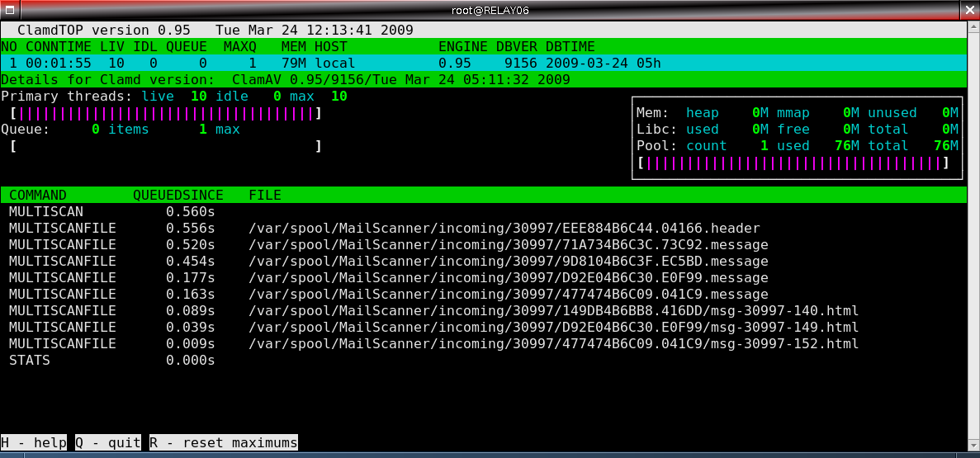Select the MULTISCAN command row
This screenshot has width=980, height=458.
coord(484,212)
